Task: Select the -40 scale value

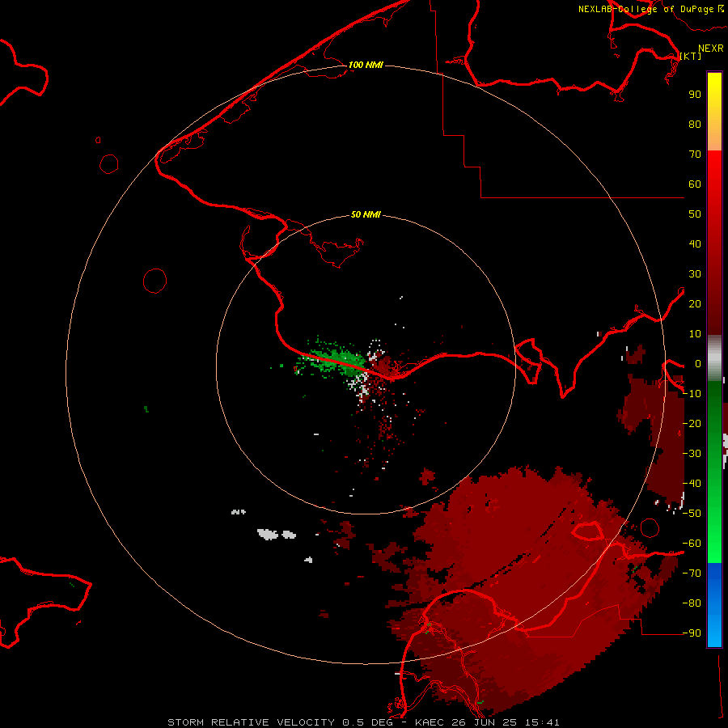Action: click(x=692, y=484)
